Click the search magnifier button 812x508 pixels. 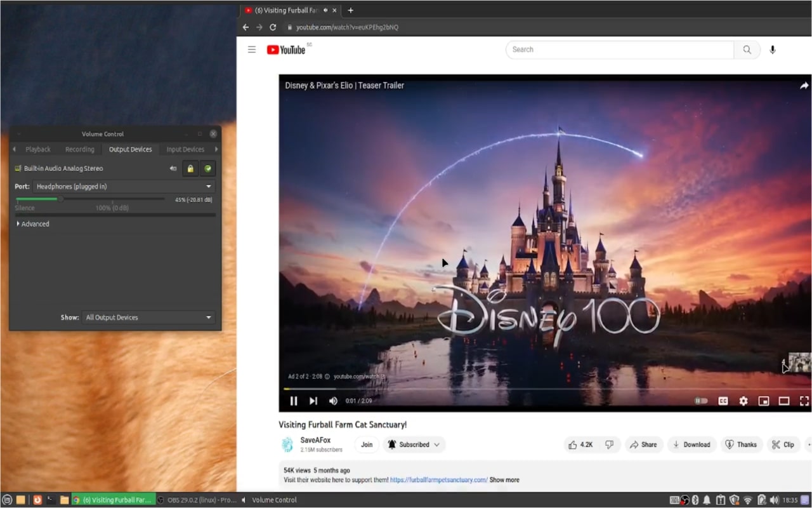(x=747, y=50)
